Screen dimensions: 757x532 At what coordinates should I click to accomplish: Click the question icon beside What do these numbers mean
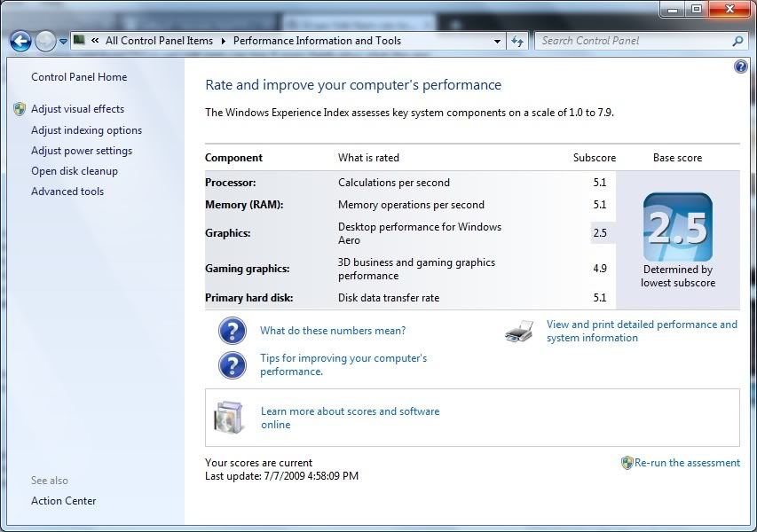point(233,331)
